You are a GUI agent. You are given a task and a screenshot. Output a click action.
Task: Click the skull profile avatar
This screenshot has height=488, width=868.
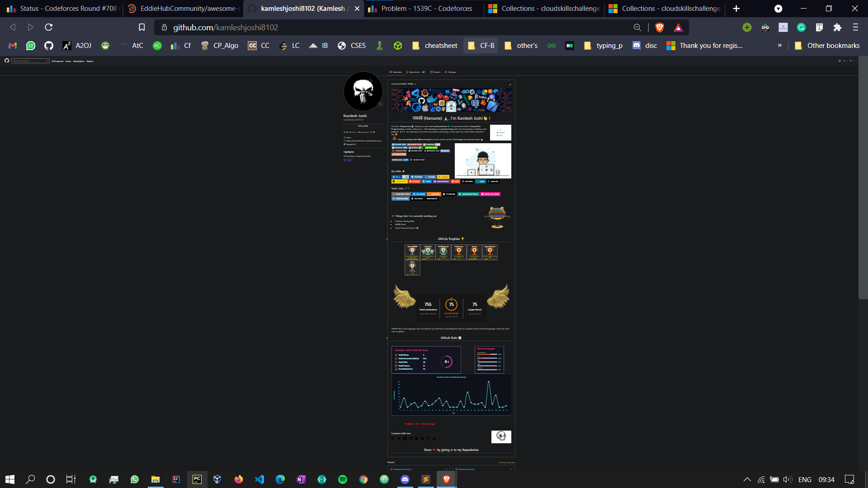tap(363, 91)
